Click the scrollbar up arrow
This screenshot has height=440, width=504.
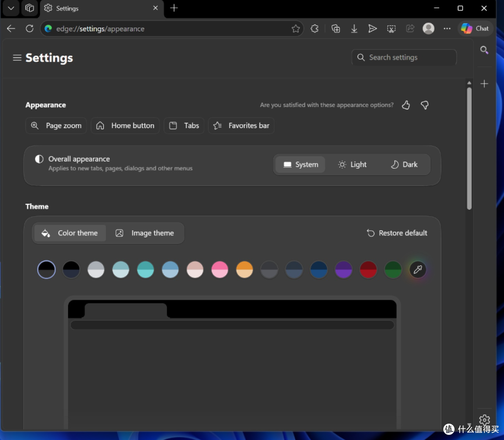point(469,83)
